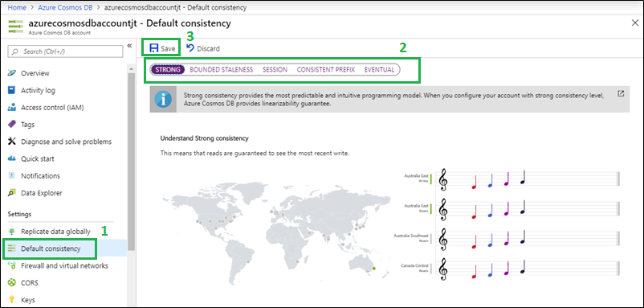Click the Activity log icon
The height and width of the screenshot is (308, 644).
point(12,90)
